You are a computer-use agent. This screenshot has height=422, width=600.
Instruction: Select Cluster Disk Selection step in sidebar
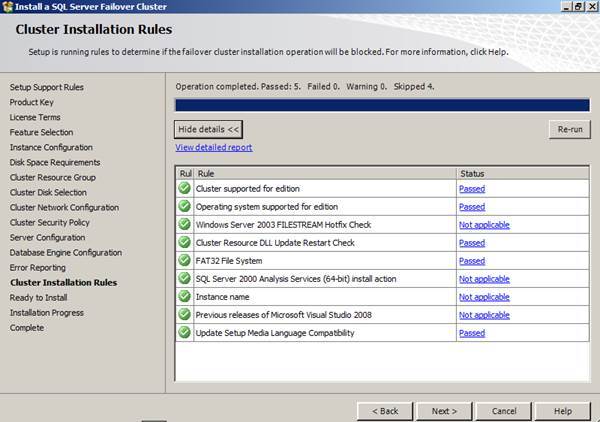pos(48,192)
